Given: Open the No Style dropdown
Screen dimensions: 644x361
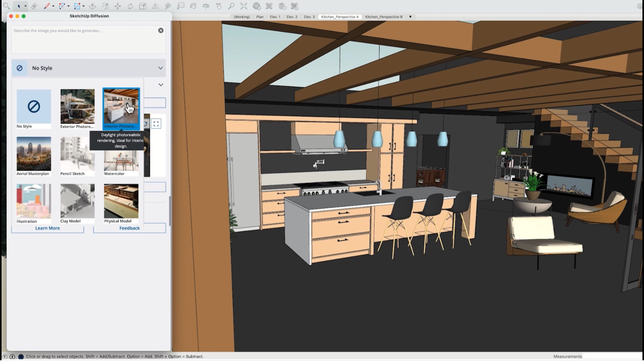Looking at the screenshot, I should click(89, 68).
